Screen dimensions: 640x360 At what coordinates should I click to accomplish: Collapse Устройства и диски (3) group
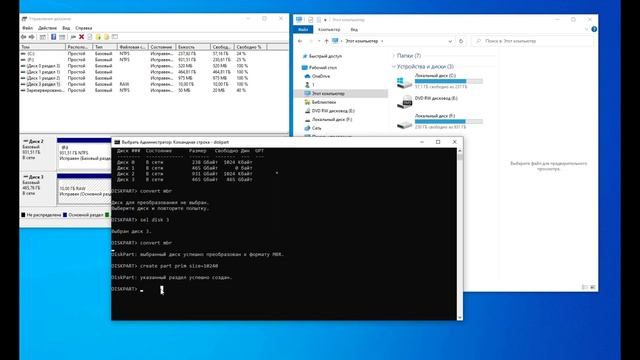(x=394, y=67)
